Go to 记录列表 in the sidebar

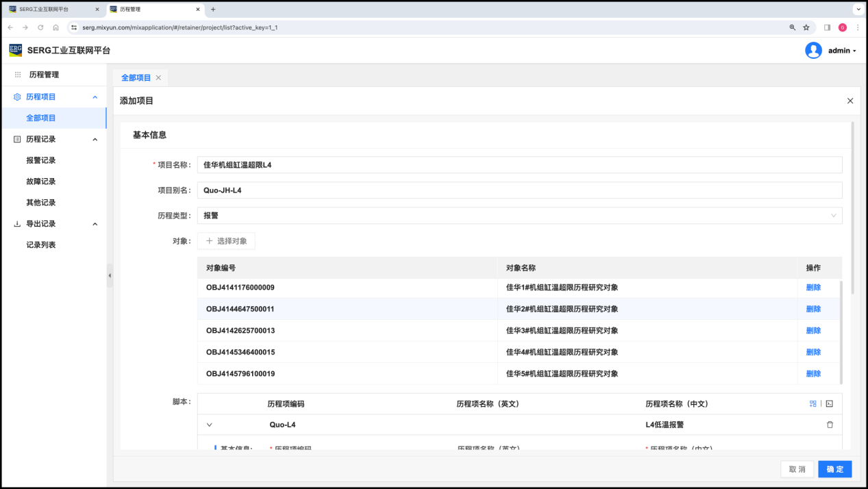tap(41, 244)
